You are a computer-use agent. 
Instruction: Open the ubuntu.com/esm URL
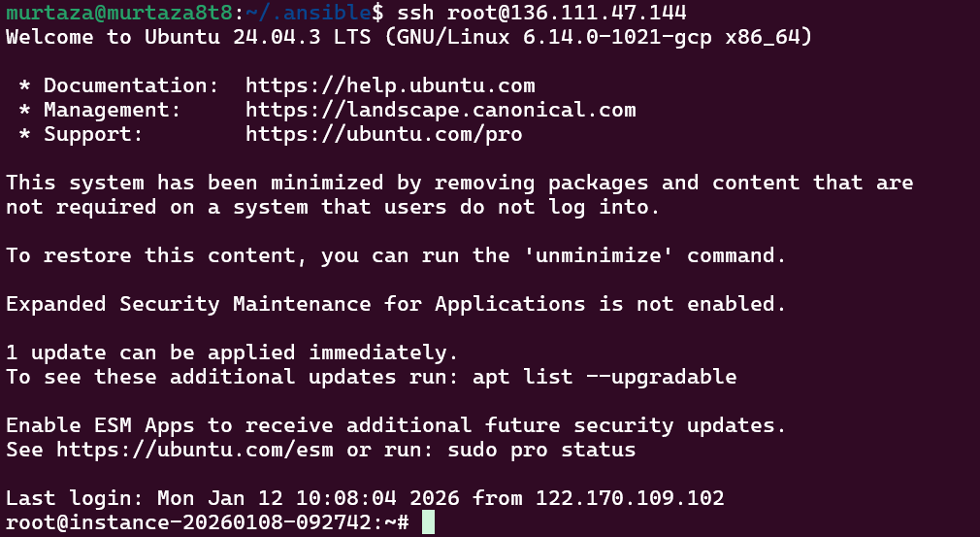point(195,450)
